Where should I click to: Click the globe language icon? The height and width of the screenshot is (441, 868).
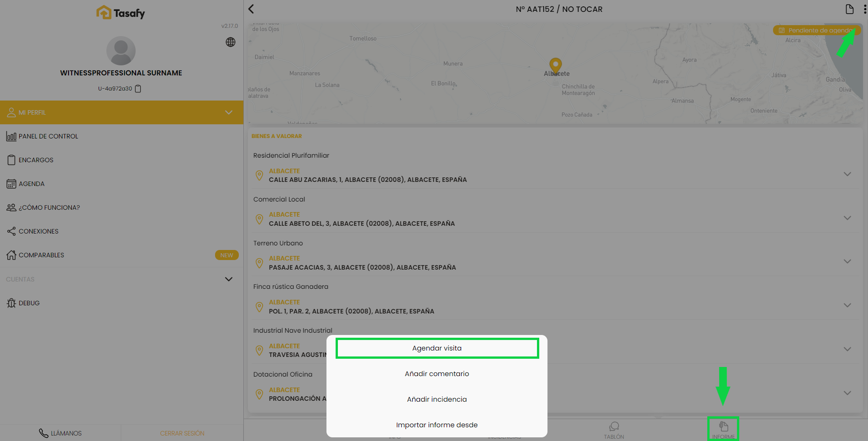[x=231, y=42]
